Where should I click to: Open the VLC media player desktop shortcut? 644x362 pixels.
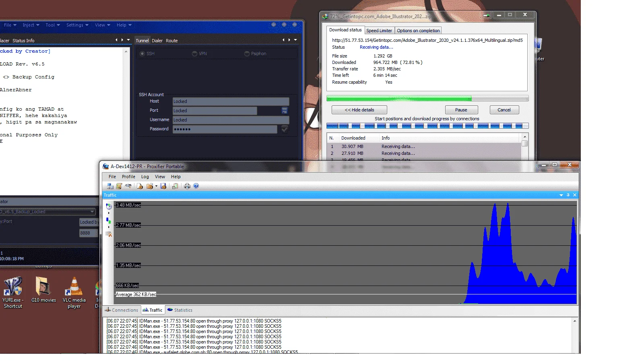coord(74,293)
